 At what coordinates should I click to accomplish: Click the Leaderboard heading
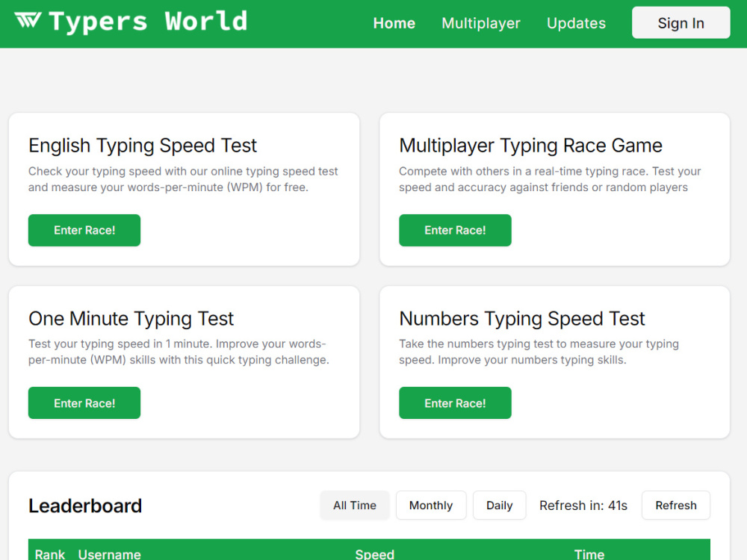(85, 505)
